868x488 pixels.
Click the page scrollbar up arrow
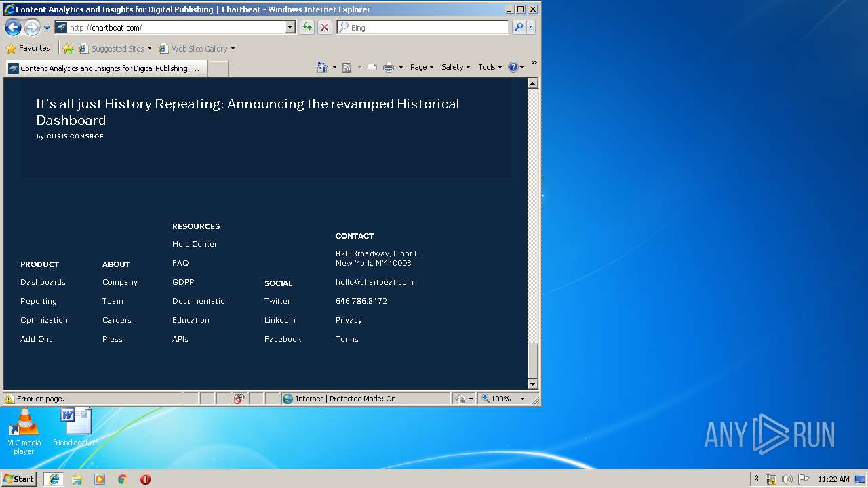(532, 83)
